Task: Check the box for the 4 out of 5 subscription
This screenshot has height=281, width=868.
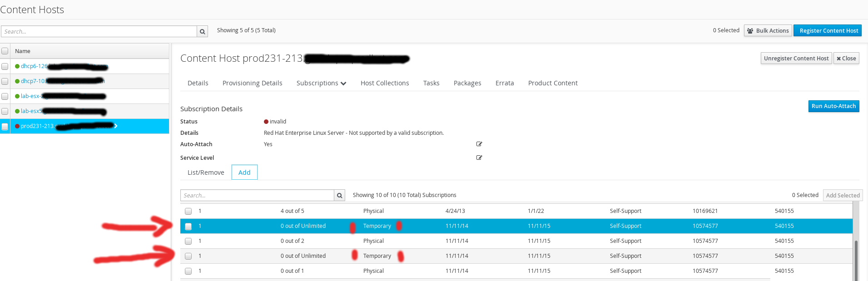Action: 188,211
